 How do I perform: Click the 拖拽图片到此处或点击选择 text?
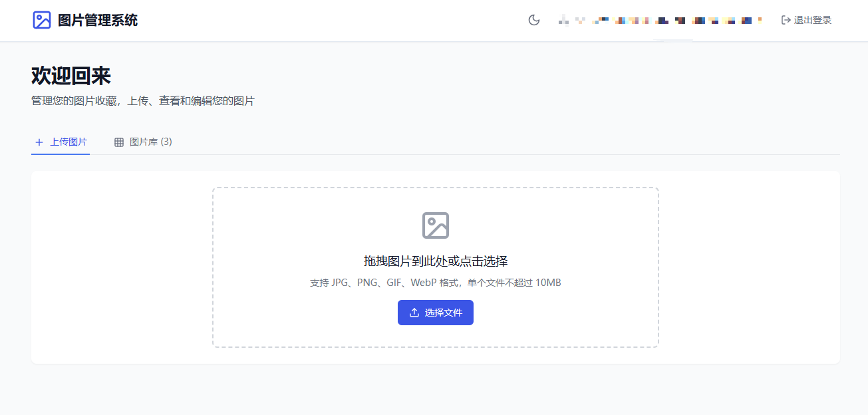(436, 261)
